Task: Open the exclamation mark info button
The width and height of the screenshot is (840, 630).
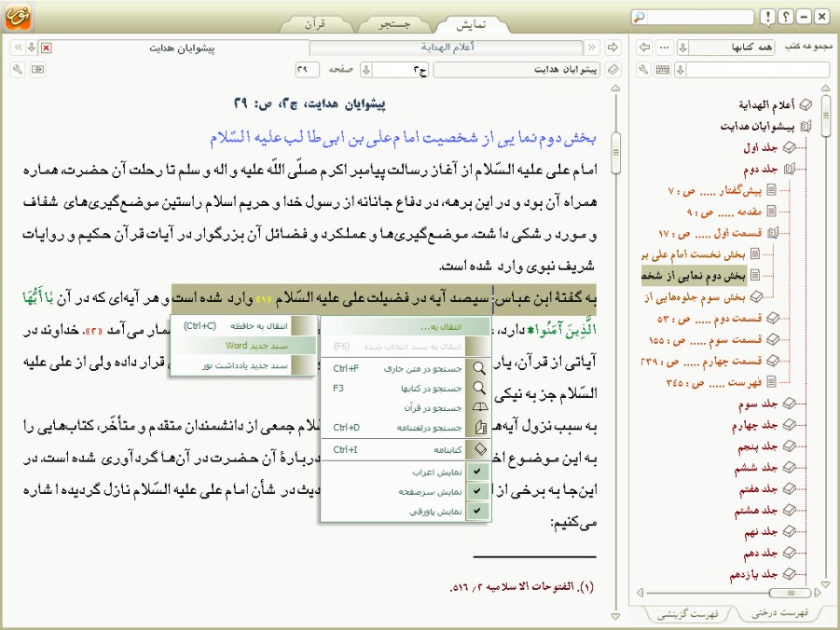Action: (767, 17)
